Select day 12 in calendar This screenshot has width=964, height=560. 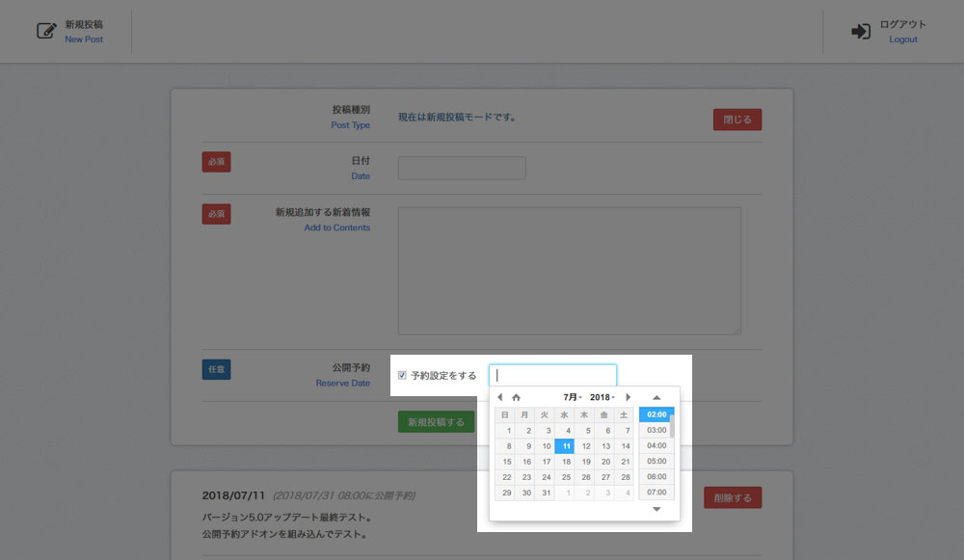584,446
